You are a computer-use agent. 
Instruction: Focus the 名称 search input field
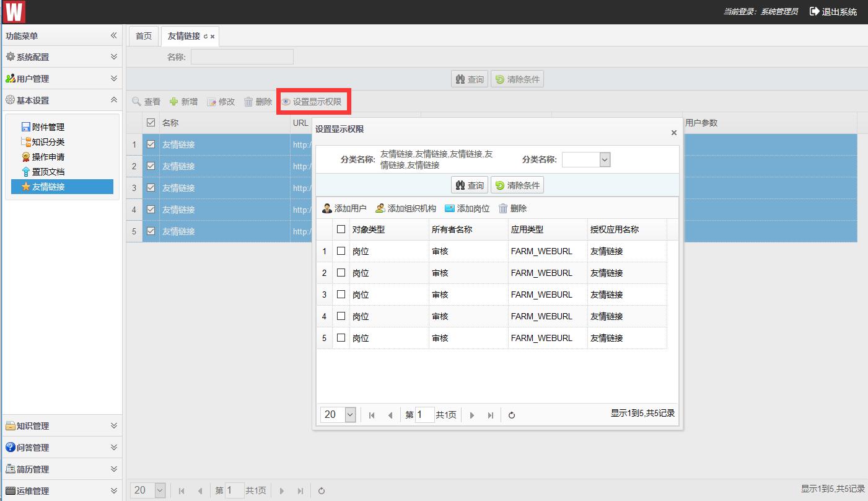click(242, 57)
